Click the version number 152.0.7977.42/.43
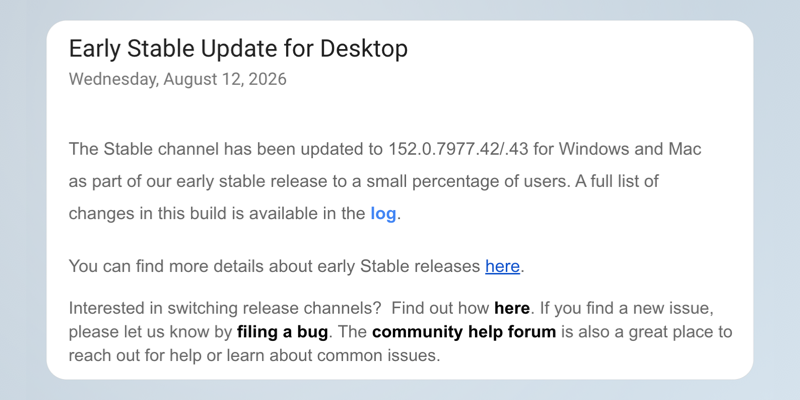Image resolution: width=800 pixels, height=400 pixels. tap(459, 149)
